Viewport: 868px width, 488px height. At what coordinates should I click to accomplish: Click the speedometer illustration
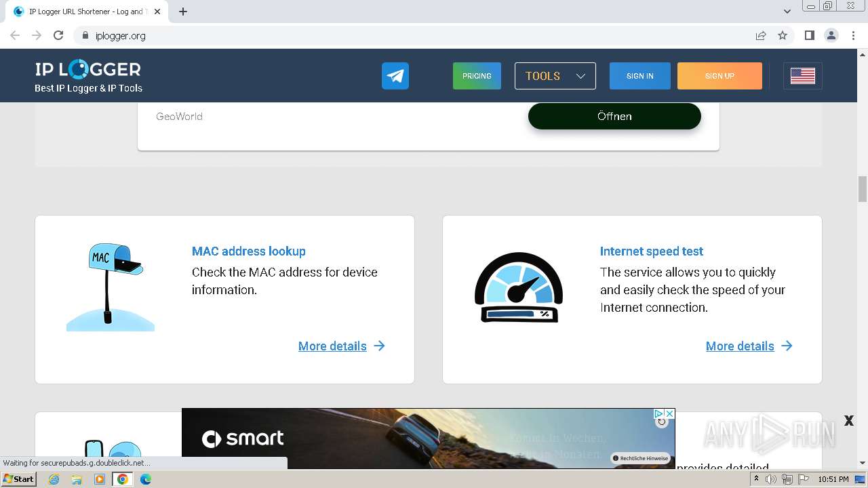[x=519, y=287]
